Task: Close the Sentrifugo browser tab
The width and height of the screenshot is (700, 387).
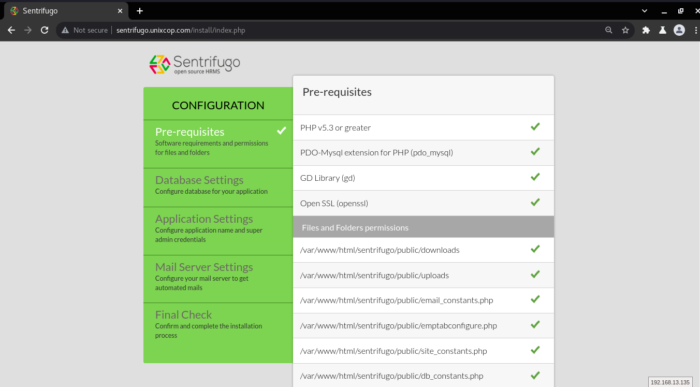Action: (x=120, y=11)
